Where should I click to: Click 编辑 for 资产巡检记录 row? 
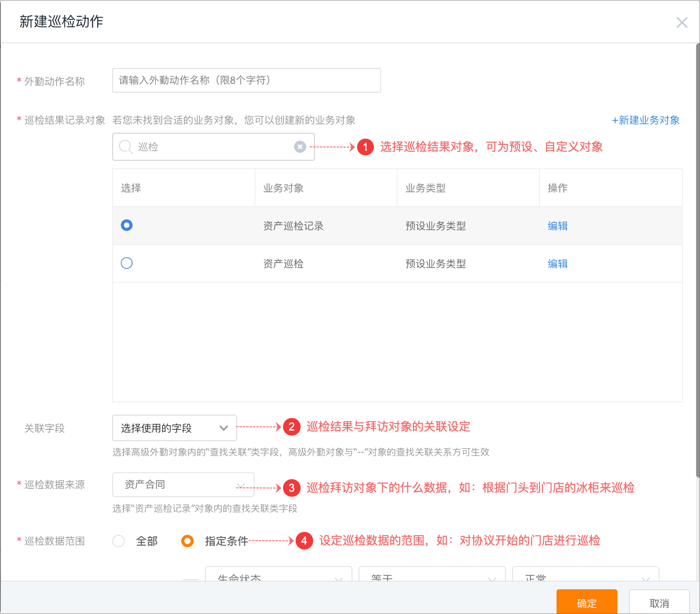(558, 226)
